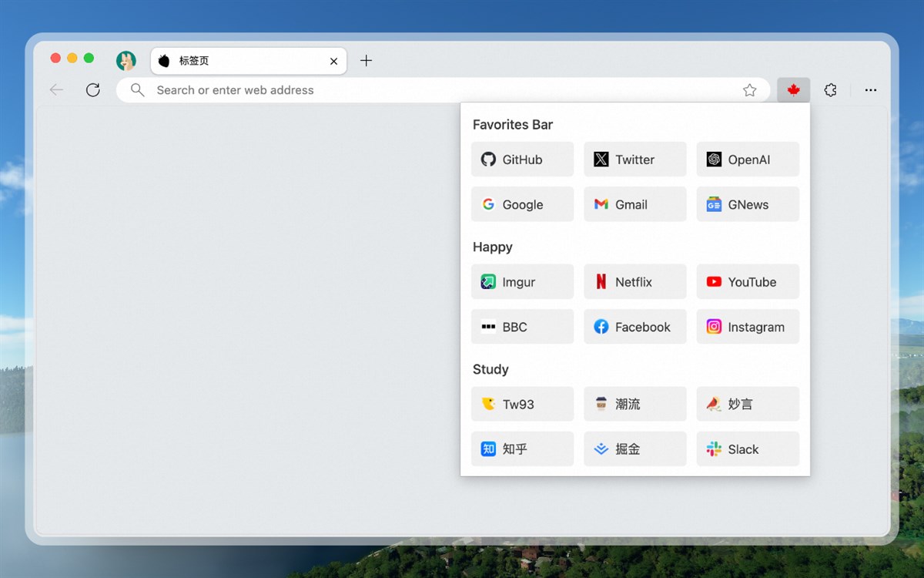
Task: Open the Slack bookmark
Action: 748,449
